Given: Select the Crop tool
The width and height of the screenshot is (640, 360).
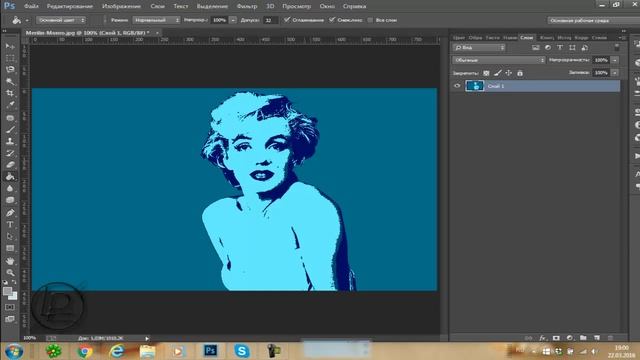Looking at the screenshot, I should [10, 93].
